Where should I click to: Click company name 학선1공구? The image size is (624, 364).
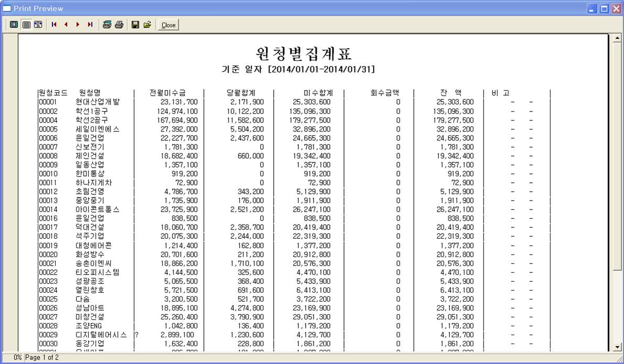click(x=92, y=111)
